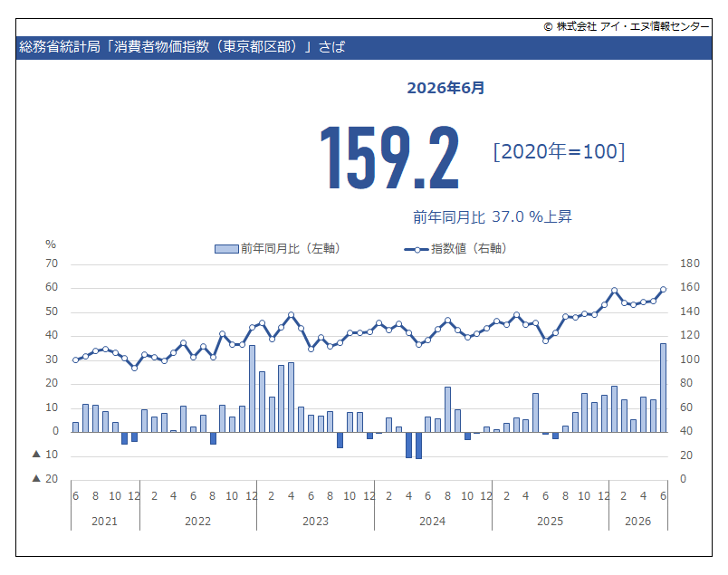Click the line peak marker at April 2023
This screenshot has width=728, height=575.
click(x=291, y=315)
